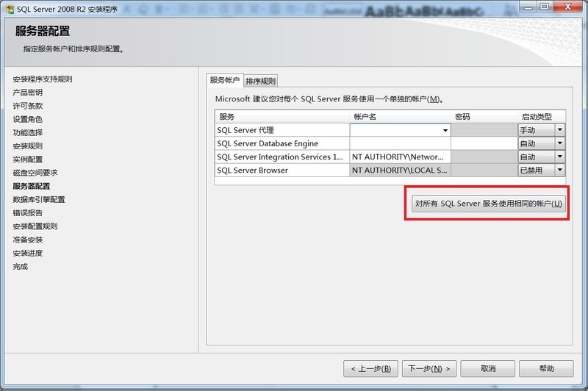Image resolution: width=588 pixels, height=391 pixels.
Task: Expand account name combo for SQL Server 代理
Action: tap(445, 130)
